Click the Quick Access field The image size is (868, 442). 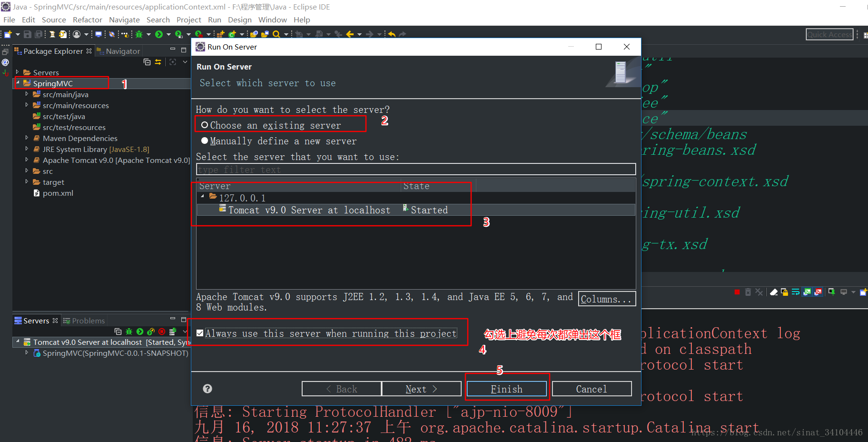829,34
